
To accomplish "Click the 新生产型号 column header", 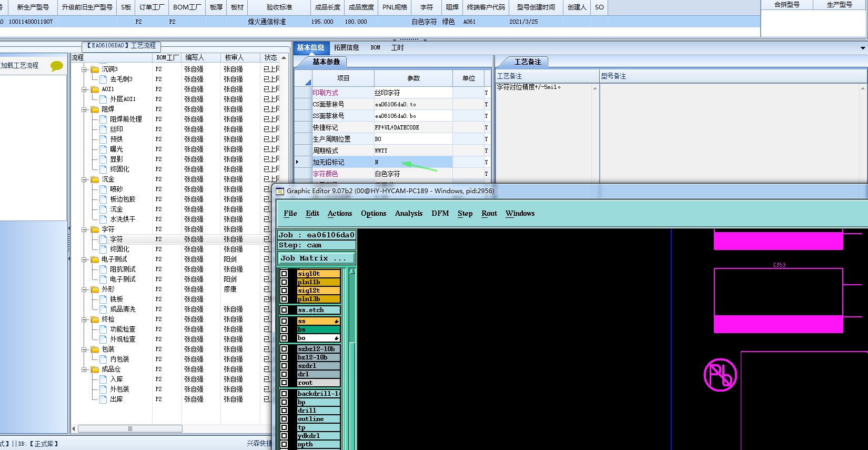I will click(33, 7).
